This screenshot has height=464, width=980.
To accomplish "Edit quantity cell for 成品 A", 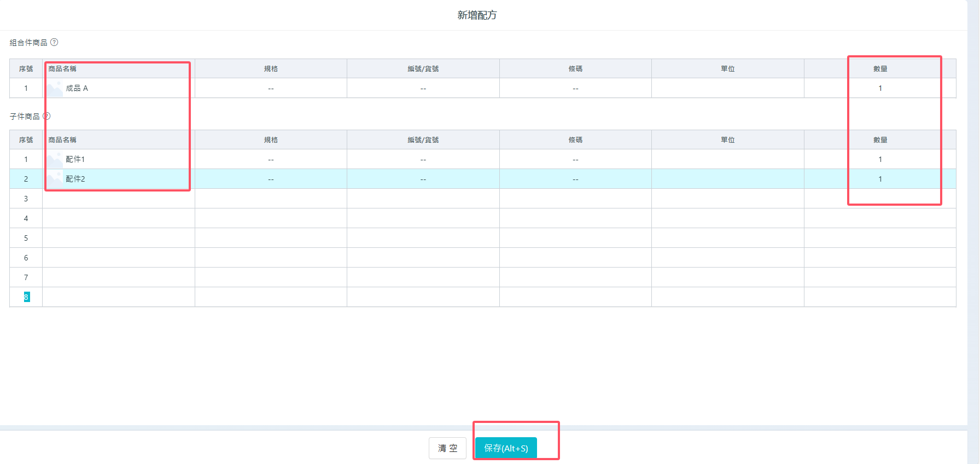I will pos(880,88).
